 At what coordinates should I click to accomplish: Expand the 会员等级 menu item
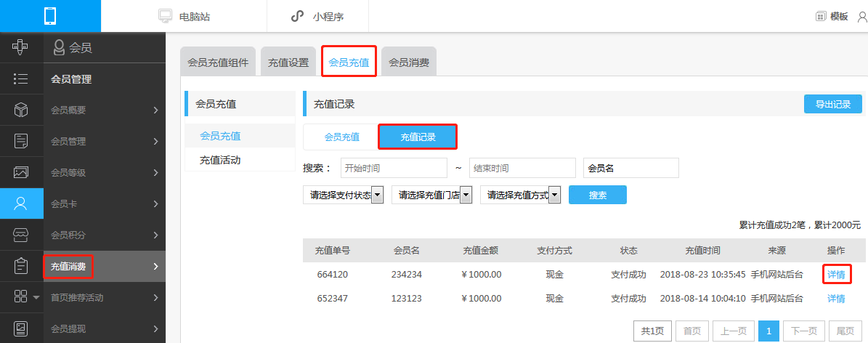pyautogui.click(x=105, y=172)
